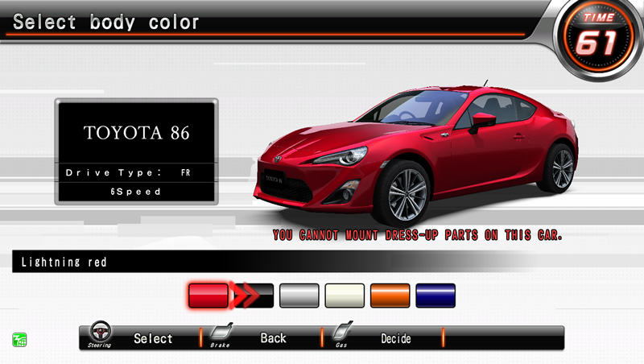Click the TOYOTA 86 car name text
The image size is (644, 364).
(x=136, y=133)
